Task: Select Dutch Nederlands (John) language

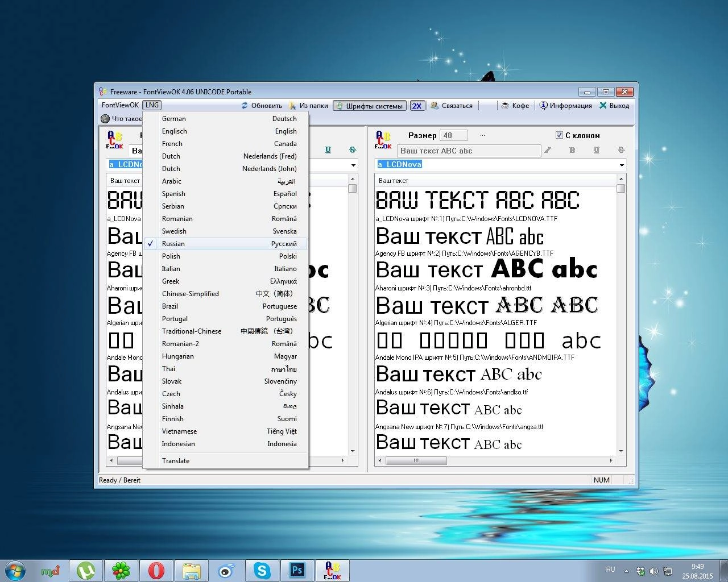Action: point(225,169)
